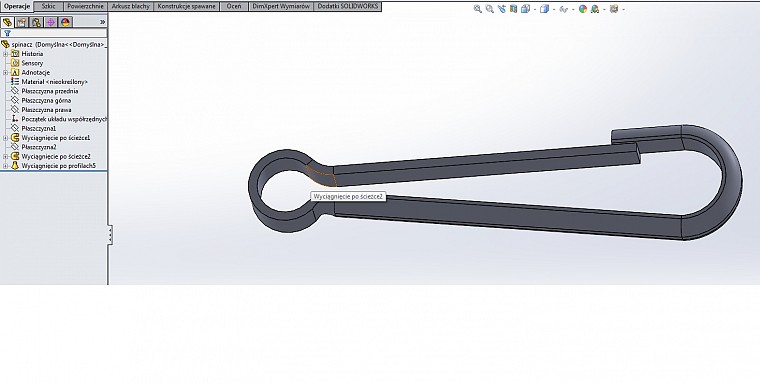Image resolution: width=760 pixels, height=384 pixels.
Task: Open the ConfigurationManager tab icon
Action: click(36, 22)
